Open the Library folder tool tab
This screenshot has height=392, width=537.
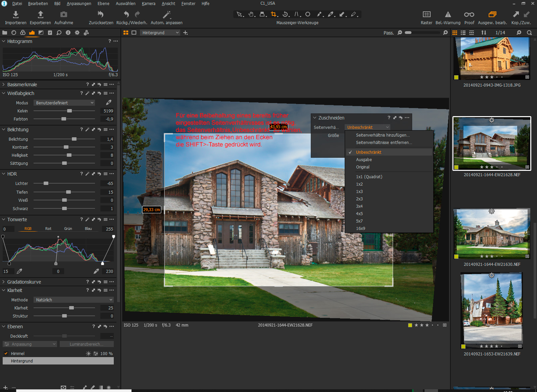click(5, 33)
